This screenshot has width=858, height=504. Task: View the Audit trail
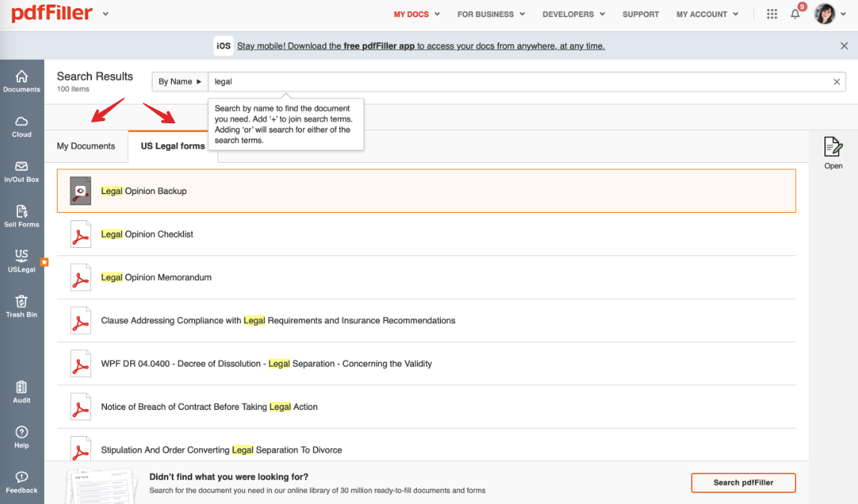coord(22,391)
